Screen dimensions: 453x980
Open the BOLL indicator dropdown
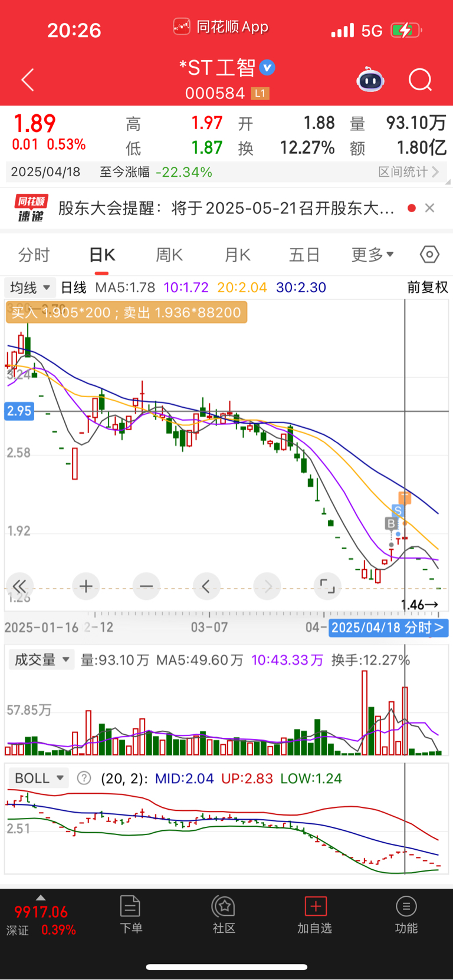[39, 778]
